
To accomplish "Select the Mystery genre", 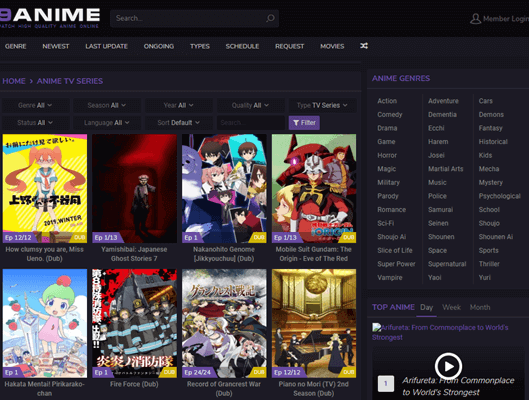I will click(x=491, y=182).
